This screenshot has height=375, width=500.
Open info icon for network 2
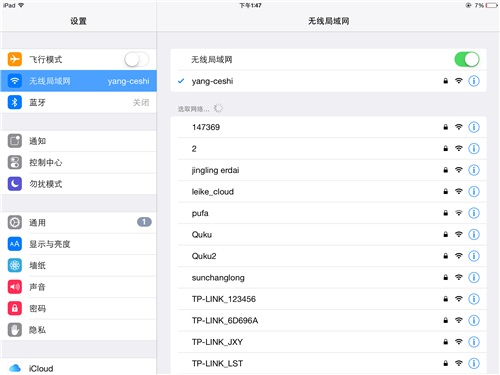pos(474,149)
